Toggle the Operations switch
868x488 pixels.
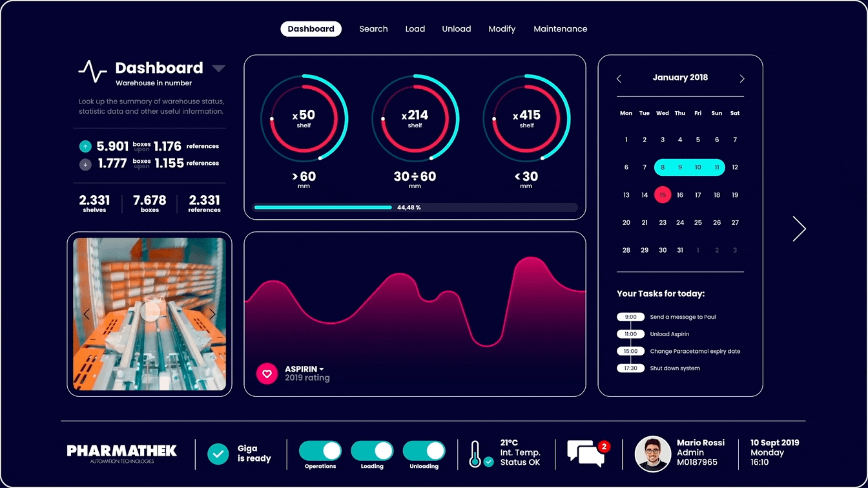point(320,451)
